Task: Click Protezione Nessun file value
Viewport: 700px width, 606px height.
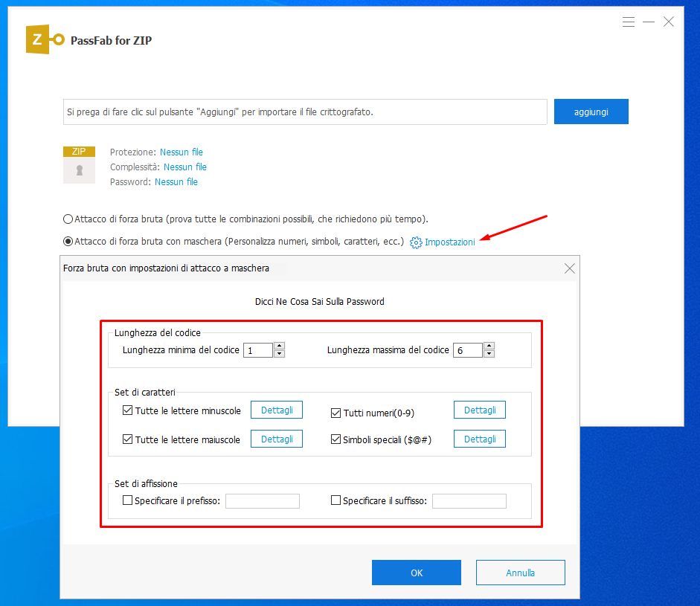Action: pyautogui.click(x=182, y=152)
